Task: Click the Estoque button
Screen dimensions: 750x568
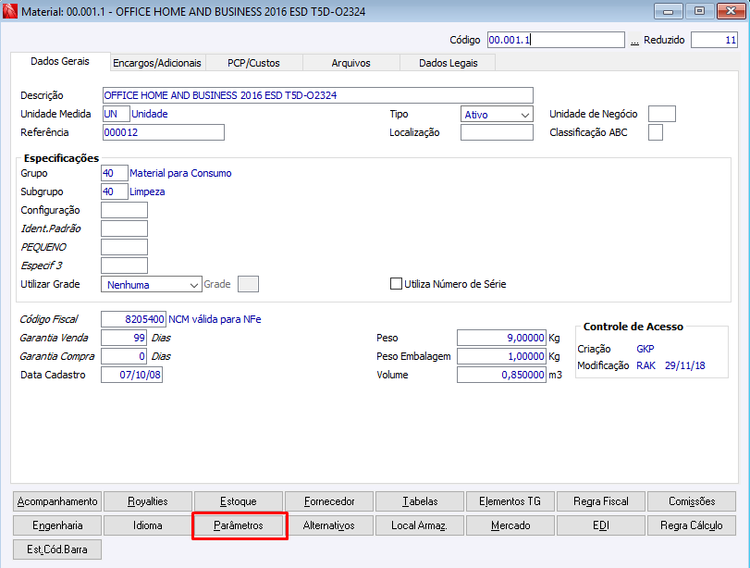Action: pyautogui.click(x=238, y=501)
